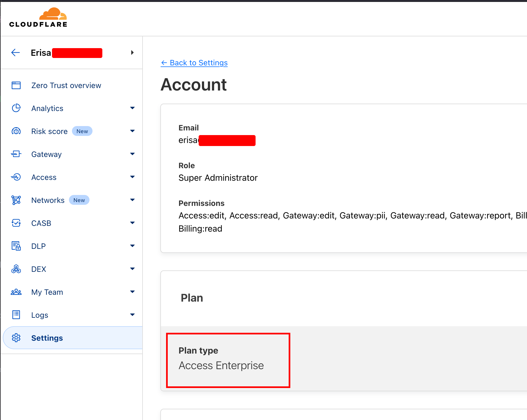The width and height of the screenshot is (527, 420).
Task: Select the Gateway icon
Action: tap(16, 154)
